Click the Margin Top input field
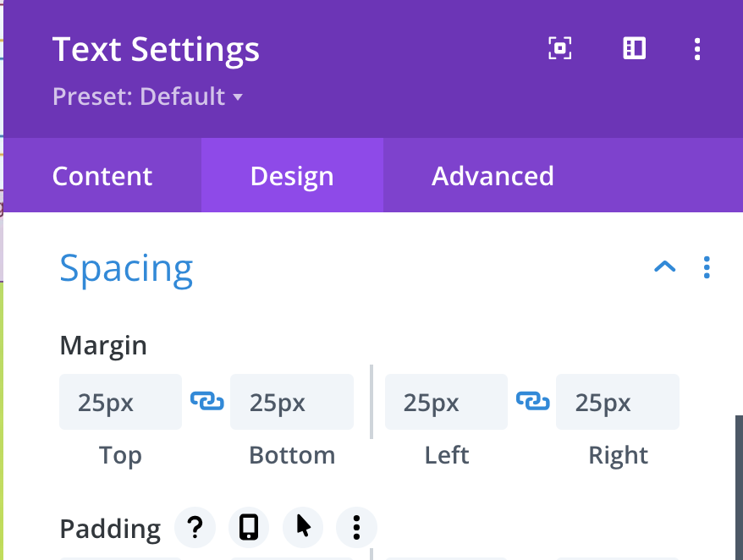The height and width of the screenshot is (560, 743). (120, 402)
